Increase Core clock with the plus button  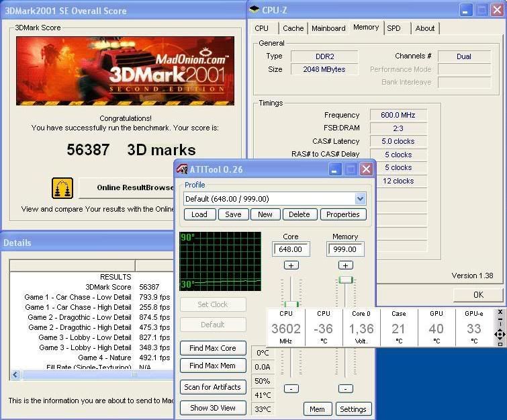point(291,265)
